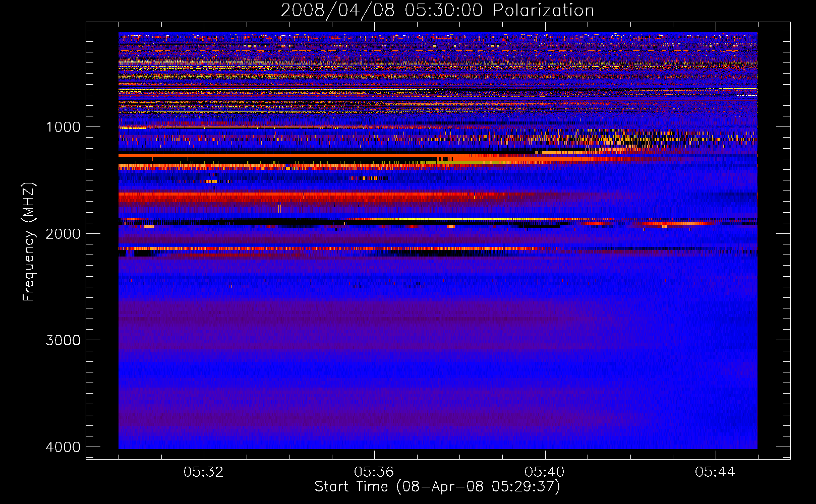Viewport: 816px width, 504px height.
Task: Click the 2000 frequency tick label
Action: click(63, 234)
